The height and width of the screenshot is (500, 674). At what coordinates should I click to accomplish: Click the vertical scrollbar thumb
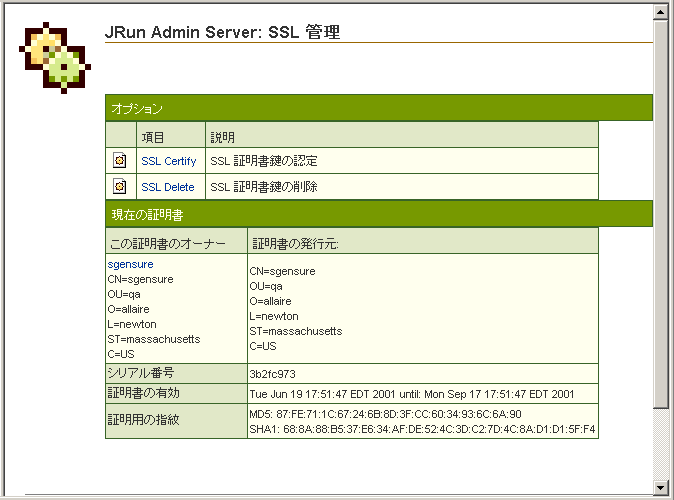pos(660,214)
